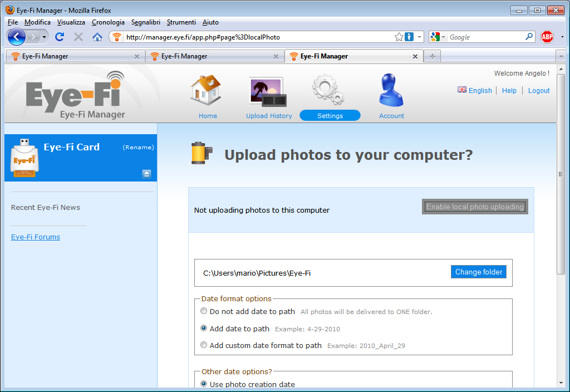Switch to the first Eye-Fi Manager tab
The image size is (570, 392).
75,56
